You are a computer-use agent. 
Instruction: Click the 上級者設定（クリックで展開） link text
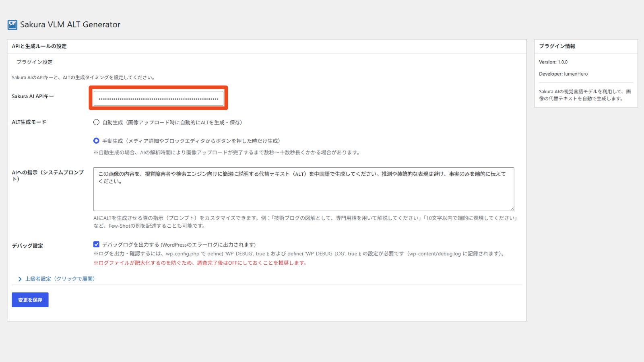point(60,279)
